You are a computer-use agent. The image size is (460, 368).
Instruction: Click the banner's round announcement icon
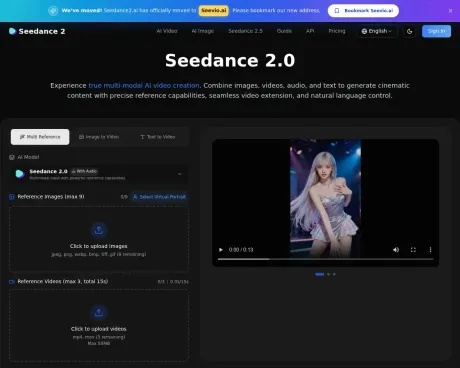click(53, 11)
